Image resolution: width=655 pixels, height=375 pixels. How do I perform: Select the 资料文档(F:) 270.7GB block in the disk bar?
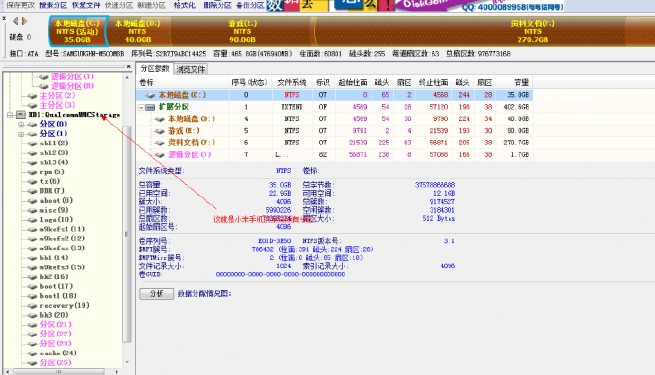(485, 31)
